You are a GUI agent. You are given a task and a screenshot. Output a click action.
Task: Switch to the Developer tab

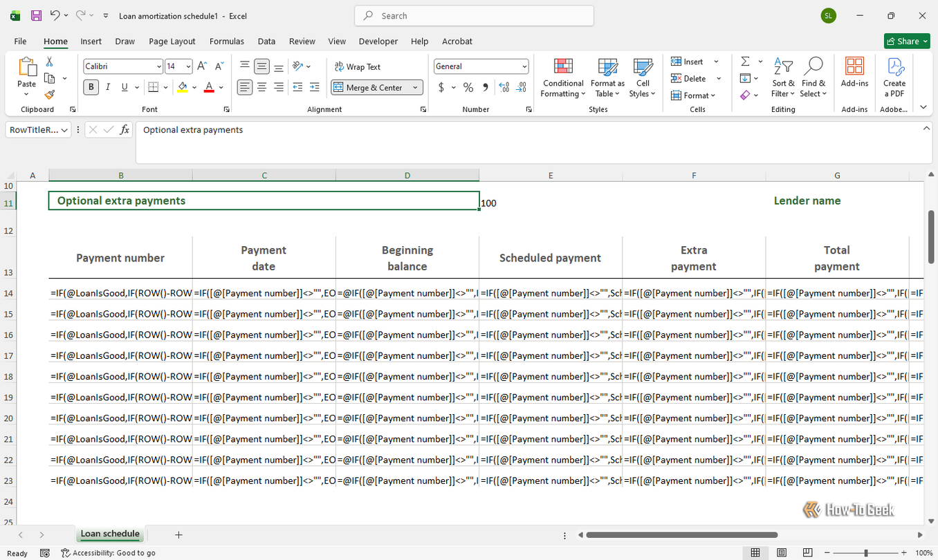click(x=378, y=41)
